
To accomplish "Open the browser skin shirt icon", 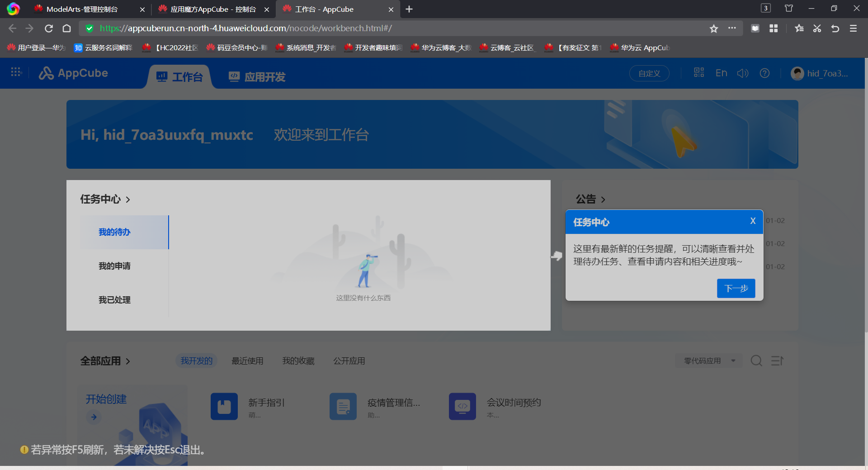I will coord(789,8).
